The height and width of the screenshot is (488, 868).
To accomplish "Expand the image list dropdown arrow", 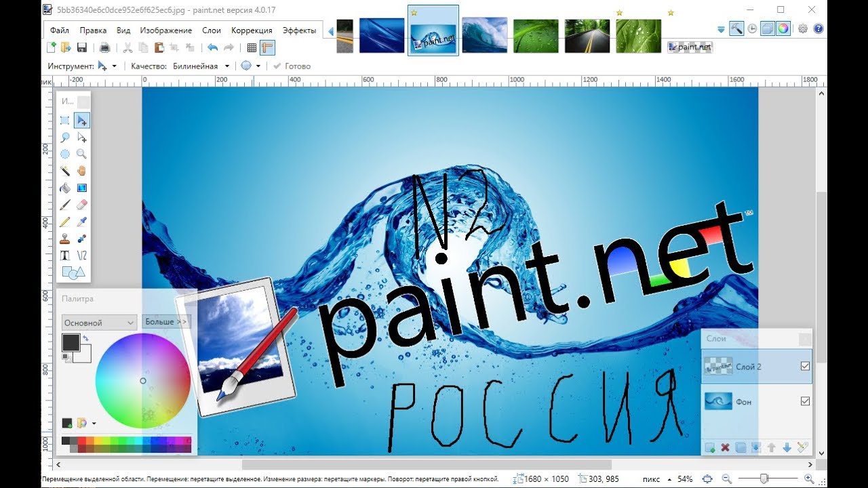I will pos(721,29).
